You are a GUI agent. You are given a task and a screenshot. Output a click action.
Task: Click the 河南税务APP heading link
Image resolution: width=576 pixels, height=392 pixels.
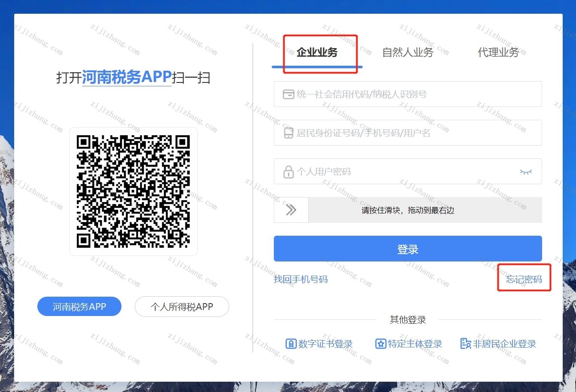[127, 77]
